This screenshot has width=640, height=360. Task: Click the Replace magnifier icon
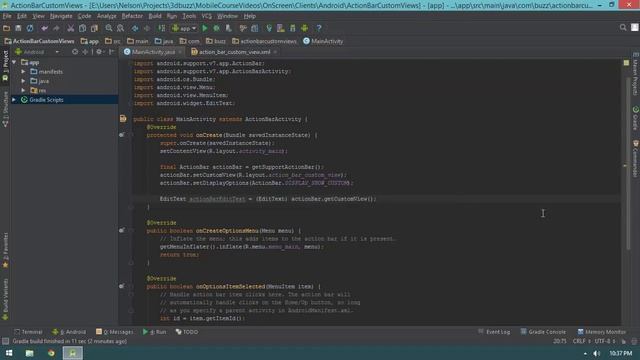coord(120,28)
